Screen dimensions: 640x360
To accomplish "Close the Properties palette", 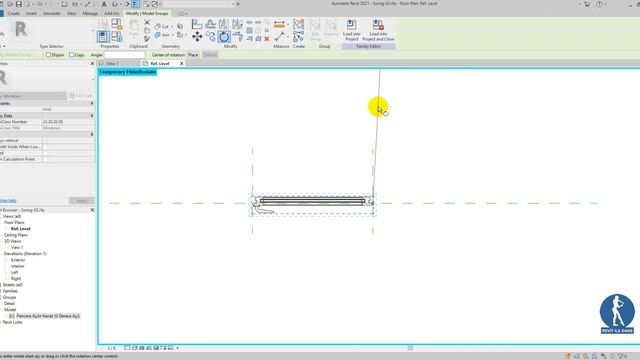I will tap(92, 64).
